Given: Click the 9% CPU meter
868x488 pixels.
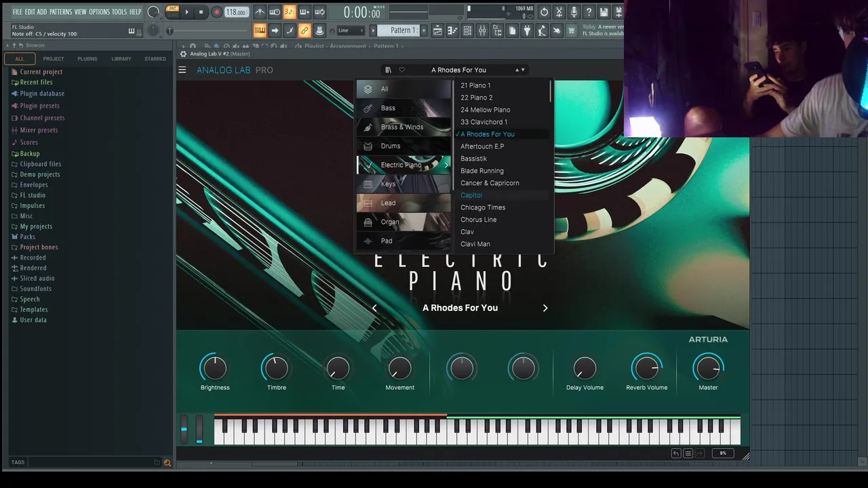Looking at the screenshot, I should pos(723,453).
